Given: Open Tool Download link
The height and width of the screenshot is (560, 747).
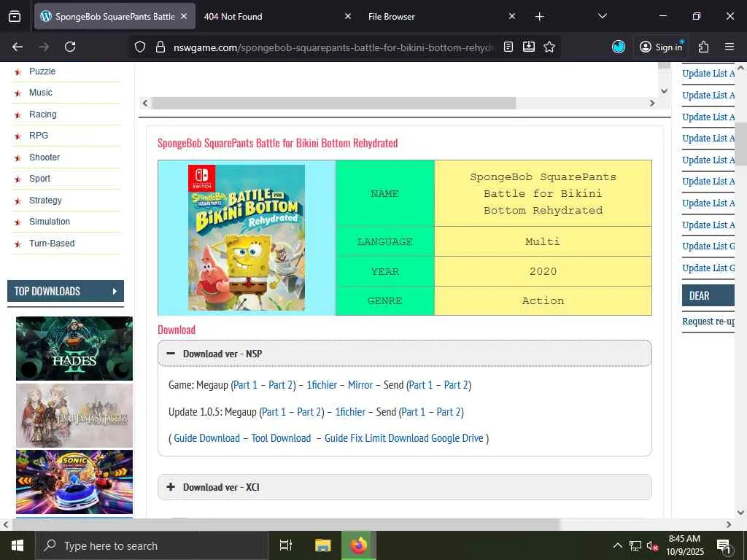Looking at the screenshot, I should [281, 438].
